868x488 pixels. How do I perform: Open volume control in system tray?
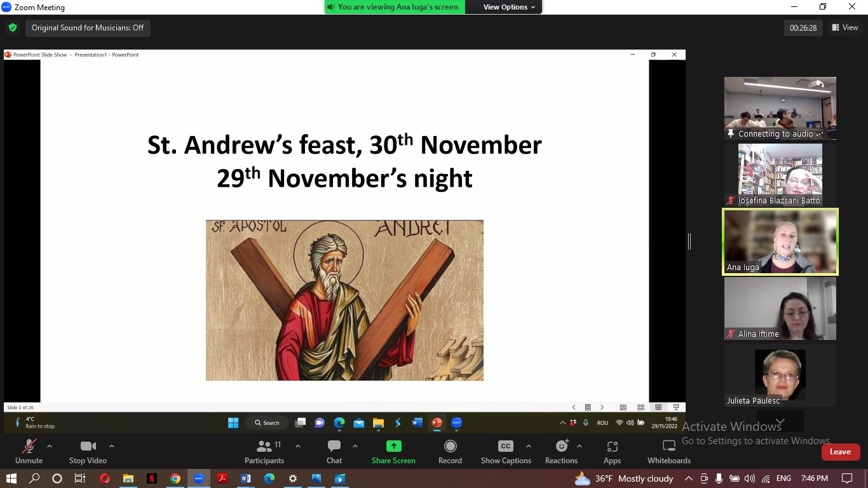coord(750,478)
